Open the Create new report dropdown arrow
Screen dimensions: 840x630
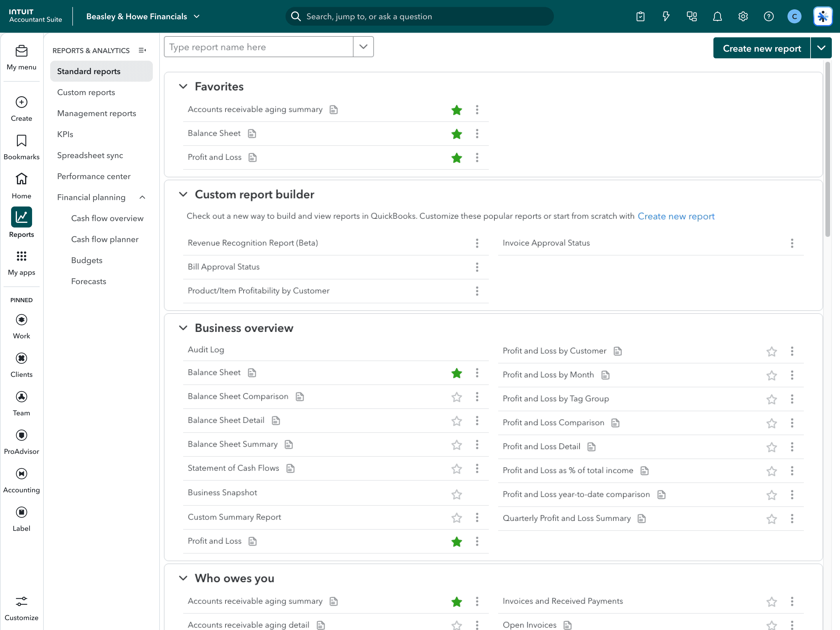point(821,48)
